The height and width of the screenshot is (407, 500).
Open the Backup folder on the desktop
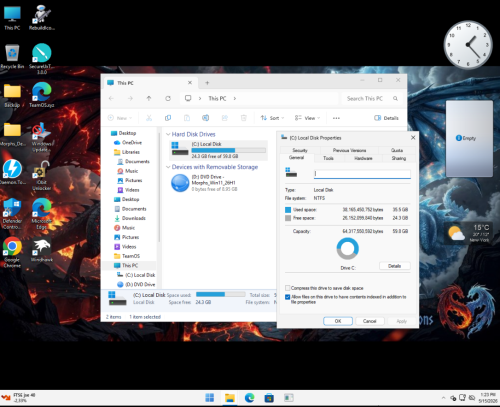click(12, 95)
